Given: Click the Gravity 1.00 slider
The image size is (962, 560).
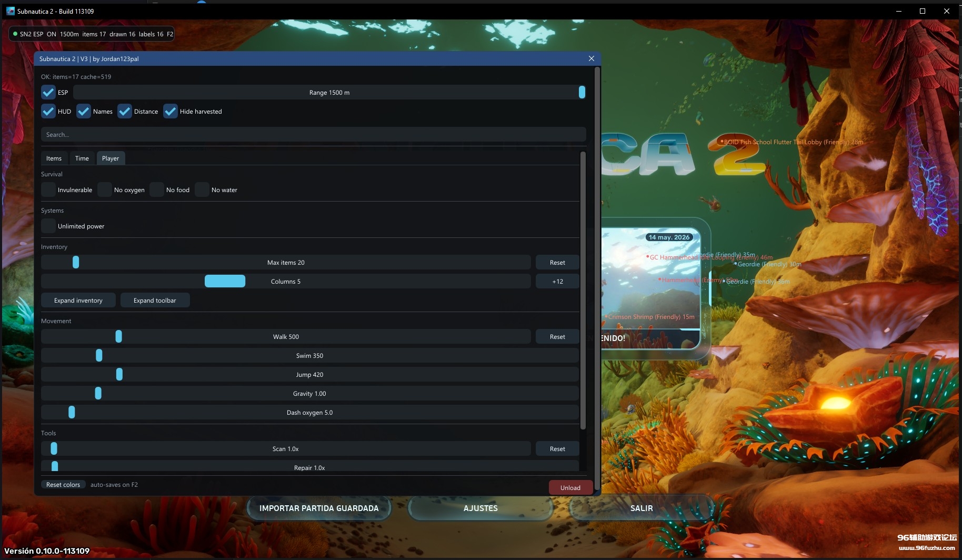Looking at the screenshot, I should (x=310, y=394).
